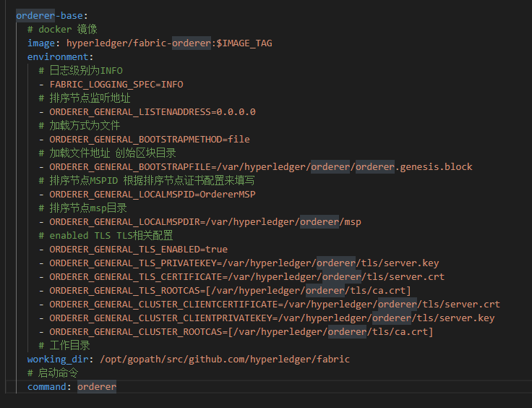The height and width of the screenshot is (408, 532).
Task: Click the ORDERER_GENERAL_TLS_PRIVATEKEY line
Action: 239,263
